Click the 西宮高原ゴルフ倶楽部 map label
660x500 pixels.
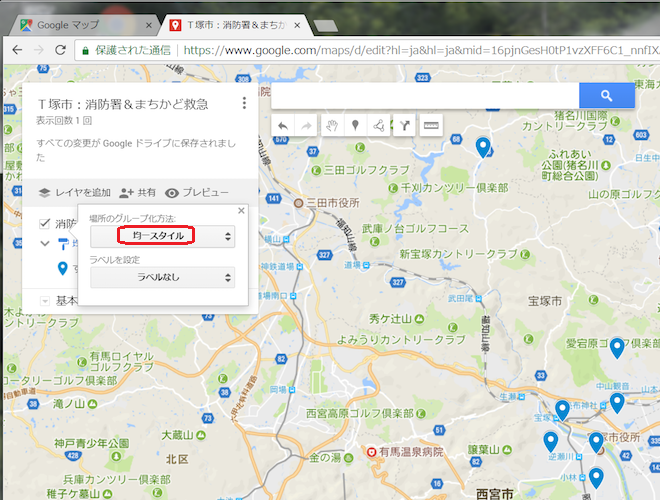(x=359, y=414)
